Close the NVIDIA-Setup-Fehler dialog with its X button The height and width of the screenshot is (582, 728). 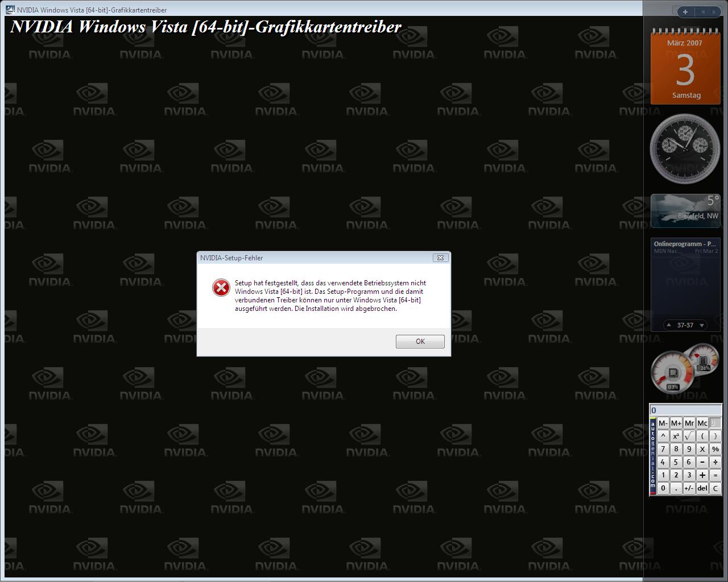pos(440,257)
